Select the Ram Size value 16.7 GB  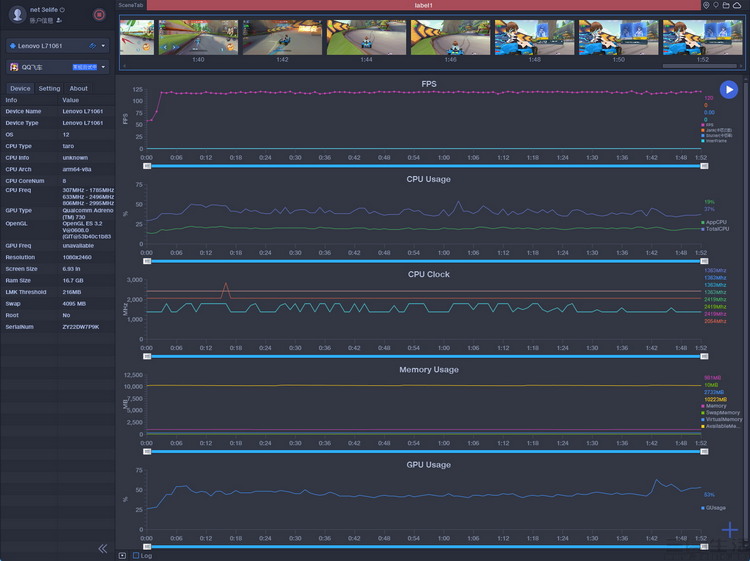pos(73,281)
